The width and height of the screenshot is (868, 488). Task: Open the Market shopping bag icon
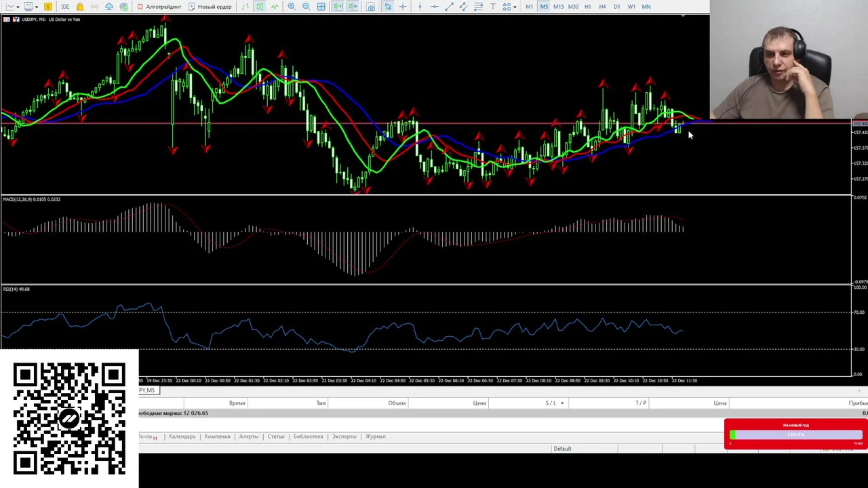click(80, 7)
